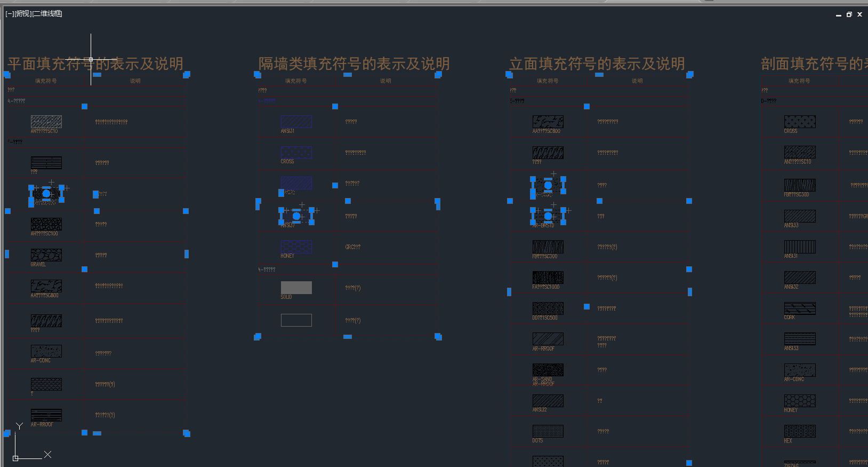Click the UCS origin icon
Image resolution: width=868 pixels, height=467 pixels.
click(15, 458)
